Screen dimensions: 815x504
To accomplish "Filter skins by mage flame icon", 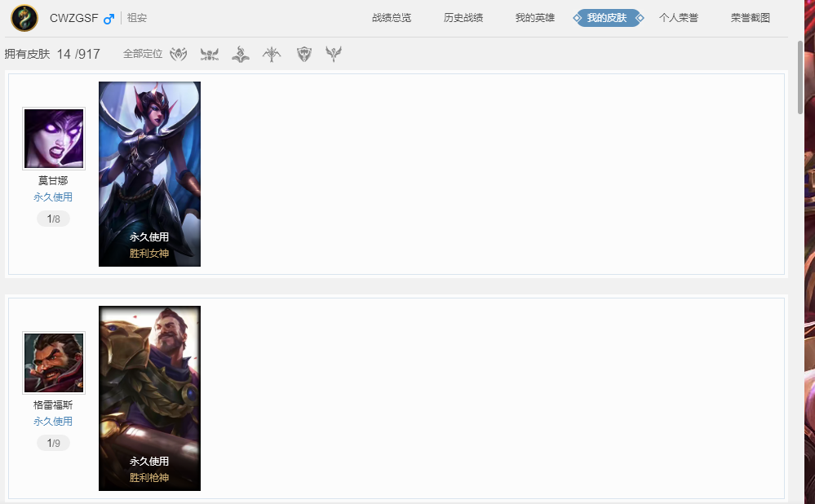I will 241,55.
